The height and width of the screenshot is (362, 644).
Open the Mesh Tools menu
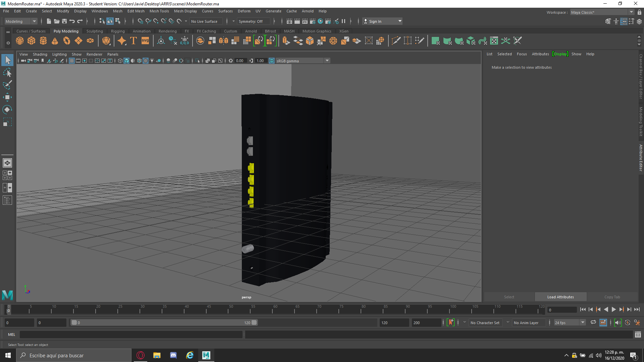159,11
